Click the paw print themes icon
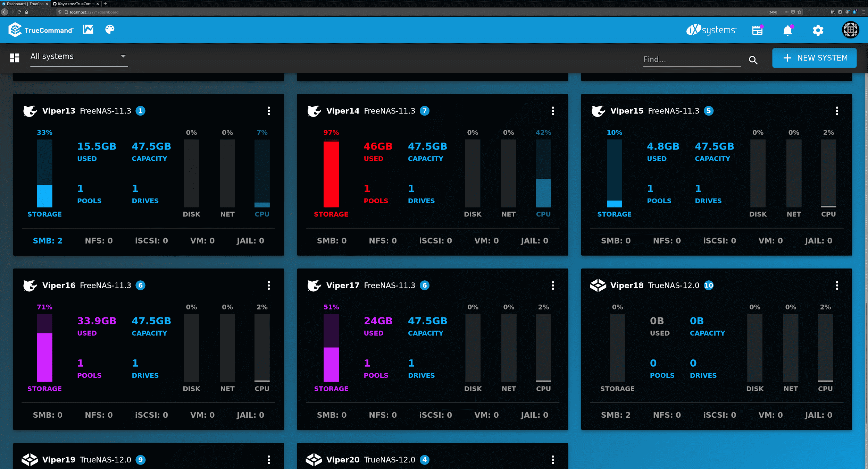This screenshot has width=868, height=469. (110, 29)
